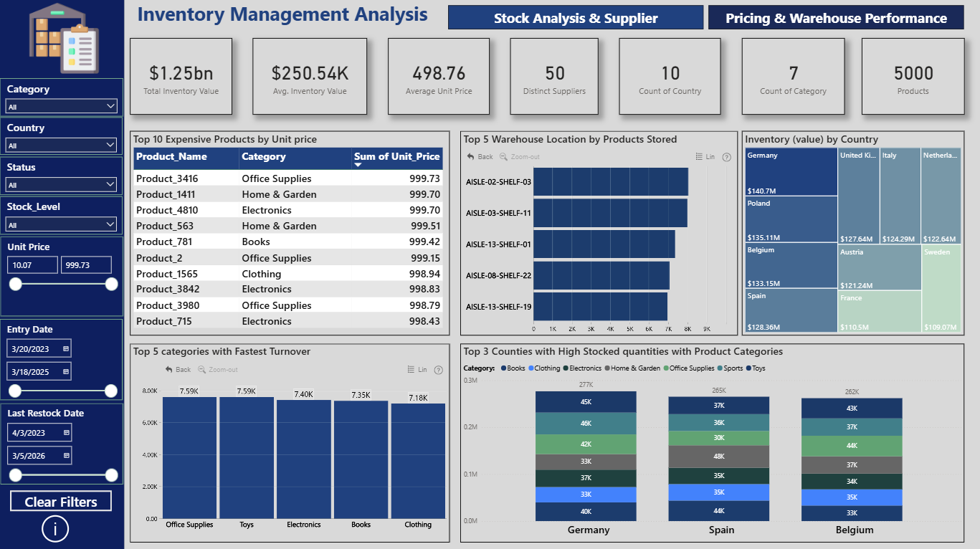Image resolution: width=980 pixels, height=549 pixels.
Task: Sort table by Product_Name column header
Action: click(x=171, y=156)
